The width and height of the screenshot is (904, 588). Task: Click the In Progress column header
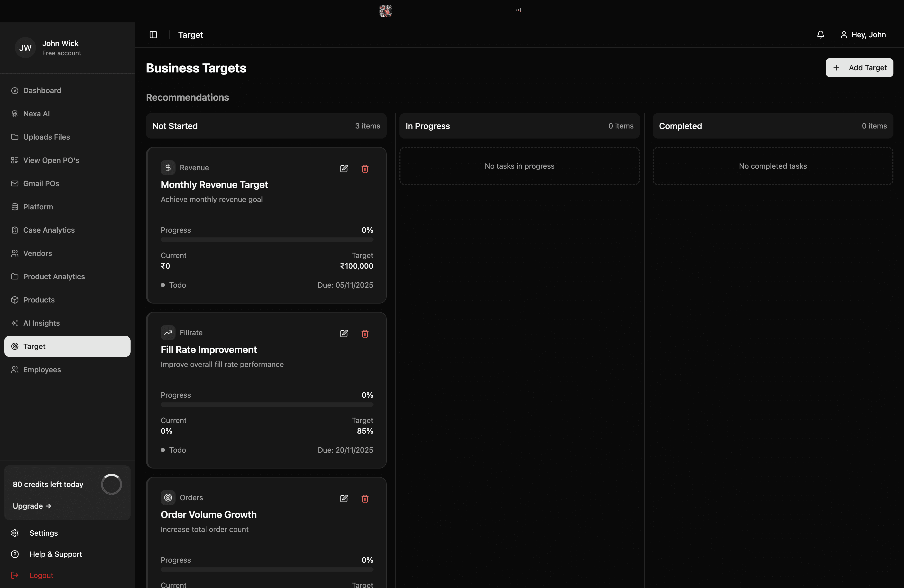(519, 126)
